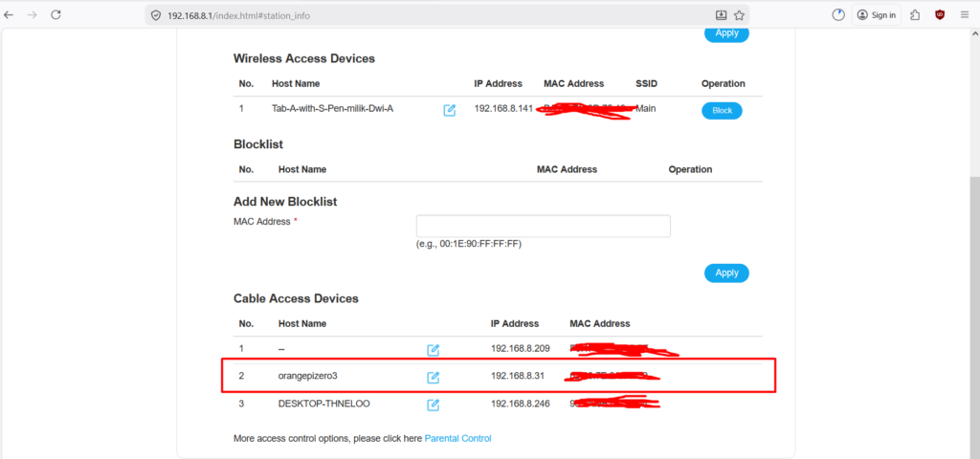
Task: Edit host name of DESKTOP-THNELOO
Action: coord(433,404)
